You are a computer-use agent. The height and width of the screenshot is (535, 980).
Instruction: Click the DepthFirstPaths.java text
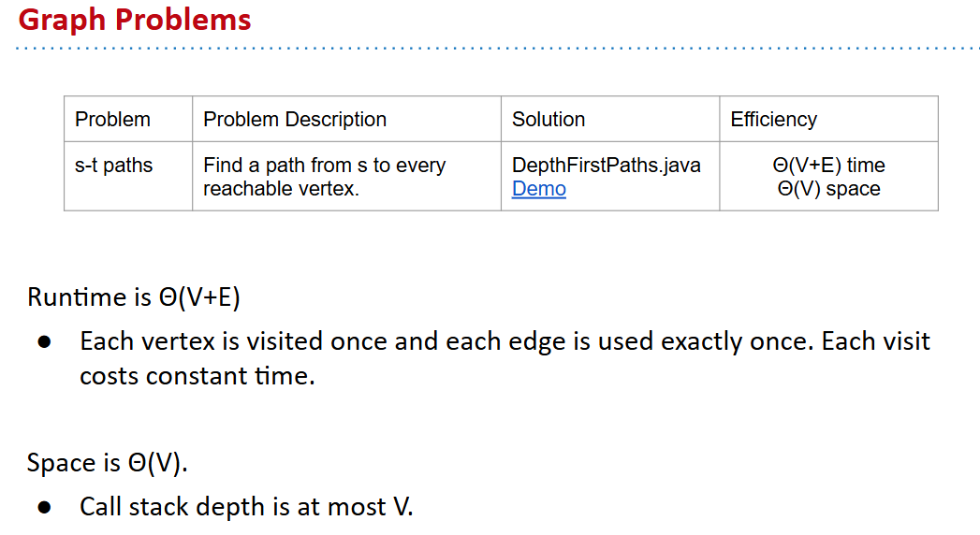[x=606, y=166]
